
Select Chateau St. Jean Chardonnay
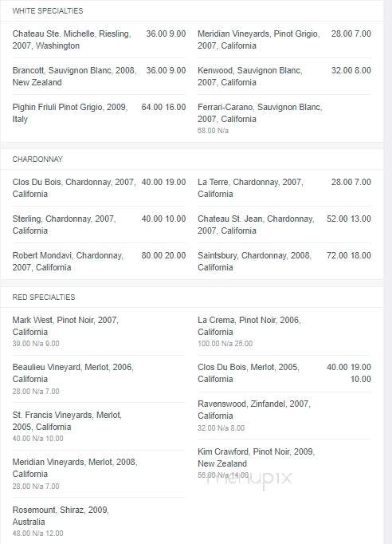click(x=284, y=224)
